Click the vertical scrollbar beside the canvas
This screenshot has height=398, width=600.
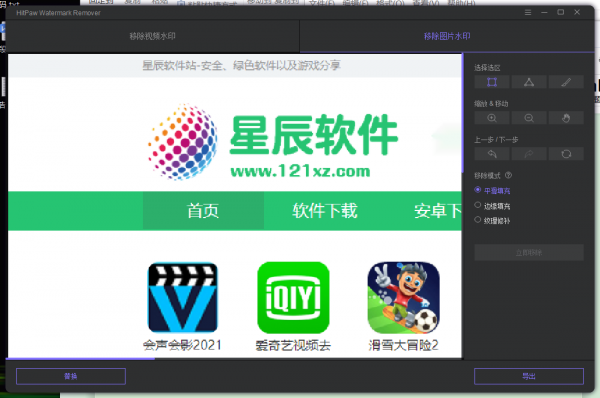(x=463, y=113)
